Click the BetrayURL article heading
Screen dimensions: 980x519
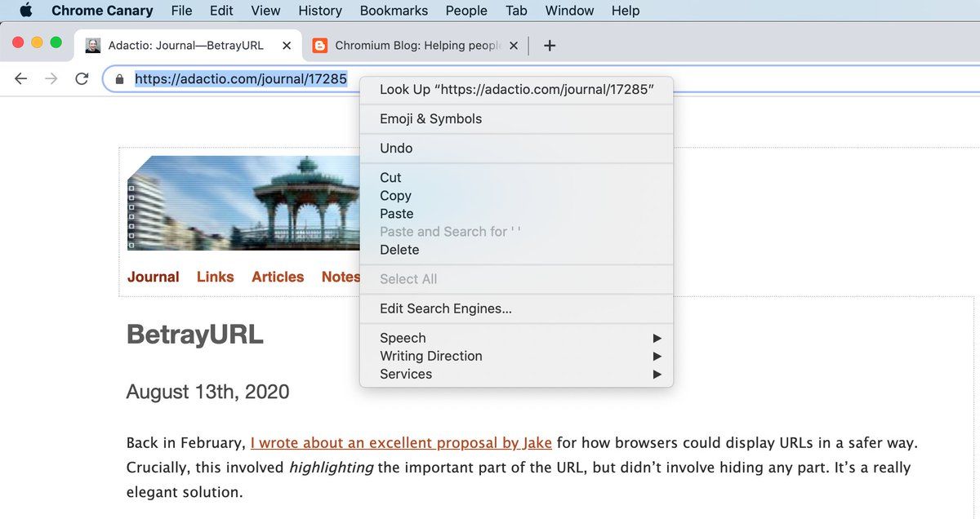[195, 335]
